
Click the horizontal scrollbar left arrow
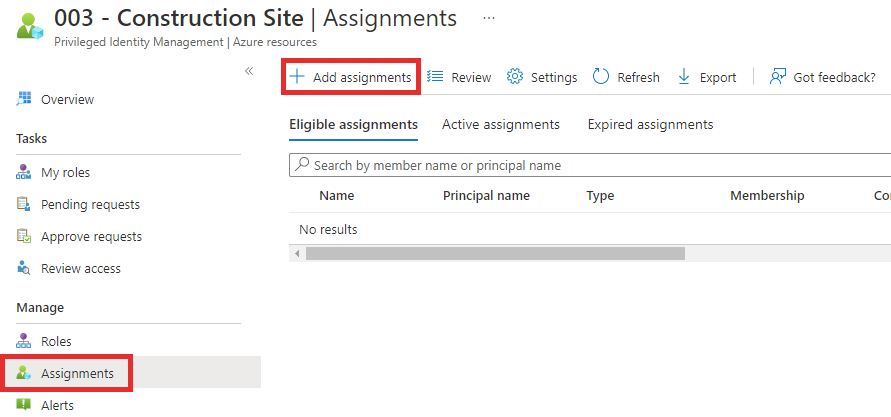297,253
